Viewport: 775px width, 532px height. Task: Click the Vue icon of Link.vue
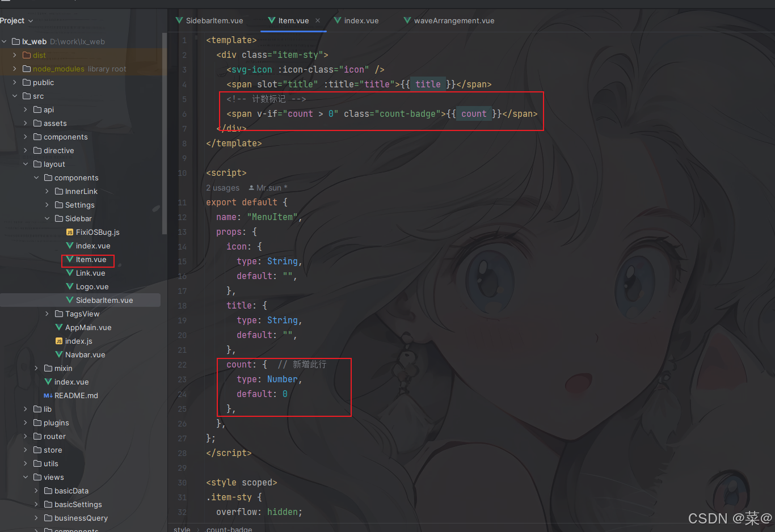(x=70, y=273)
